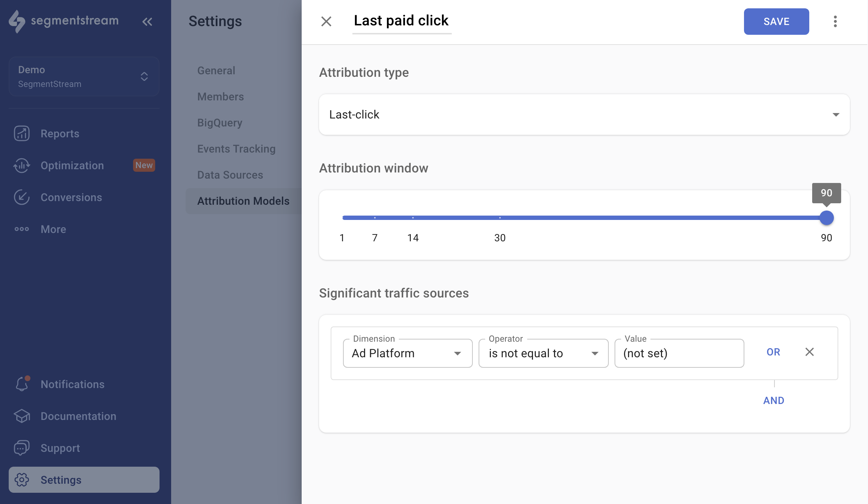Open the Data Sources settings section

click(x=230, y=175)
